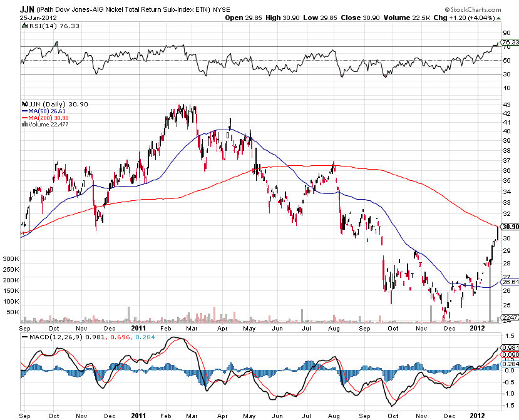Click the 300K volume axis label

[x=11, y=259]
